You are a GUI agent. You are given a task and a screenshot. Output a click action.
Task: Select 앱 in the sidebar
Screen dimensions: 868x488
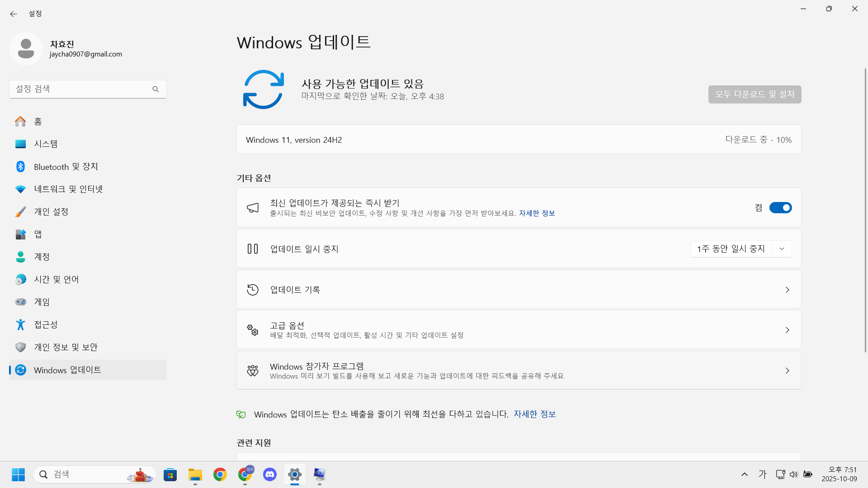pyautogui.click(x=88, y=234)
